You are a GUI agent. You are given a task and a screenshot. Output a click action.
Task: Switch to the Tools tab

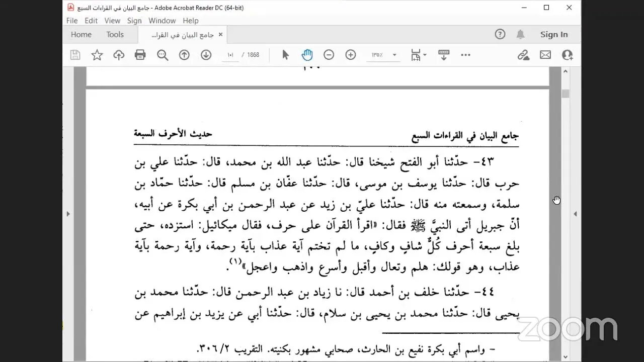(115, 35)
